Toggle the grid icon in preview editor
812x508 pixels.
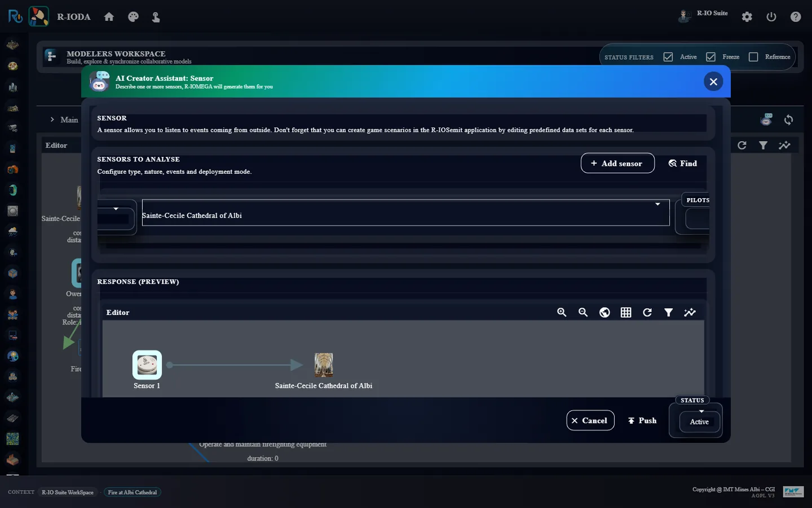click(626, 312)
